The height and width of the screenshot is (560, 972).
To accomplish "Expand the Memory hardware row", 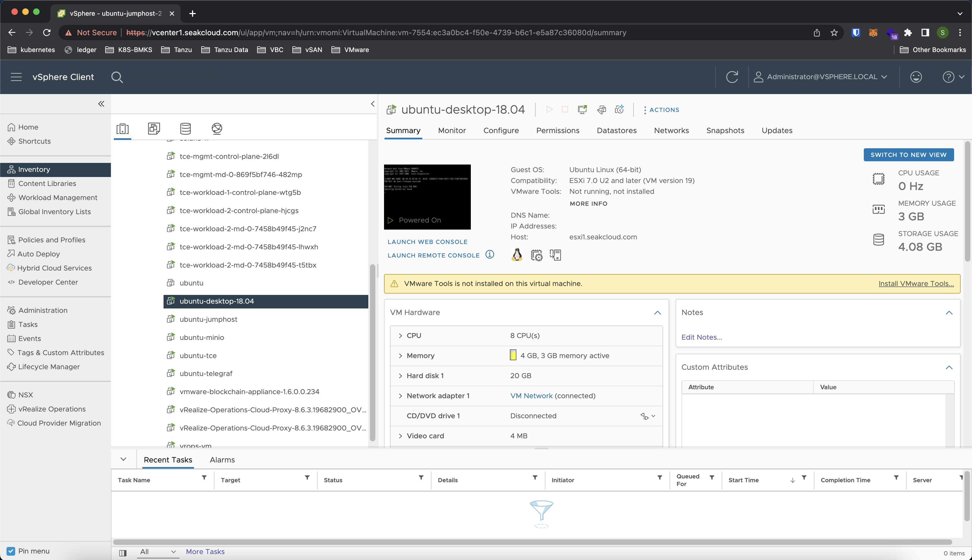I will click(x=400, y=356).
